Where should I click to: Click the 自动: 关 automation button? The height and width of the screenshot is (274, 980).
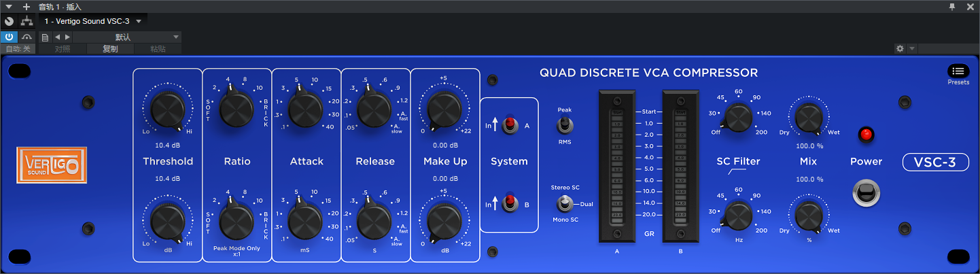(x=18, y=49)
